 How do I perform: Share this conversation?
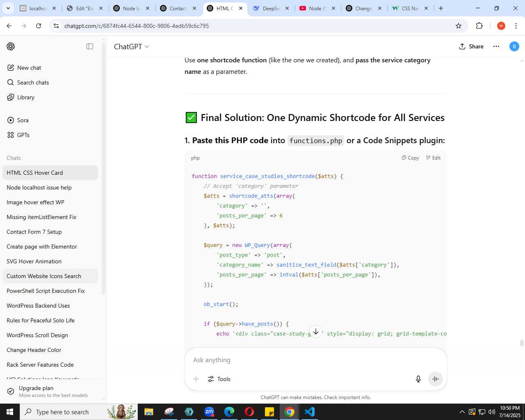pyautogui.click(x=471, y=46)
